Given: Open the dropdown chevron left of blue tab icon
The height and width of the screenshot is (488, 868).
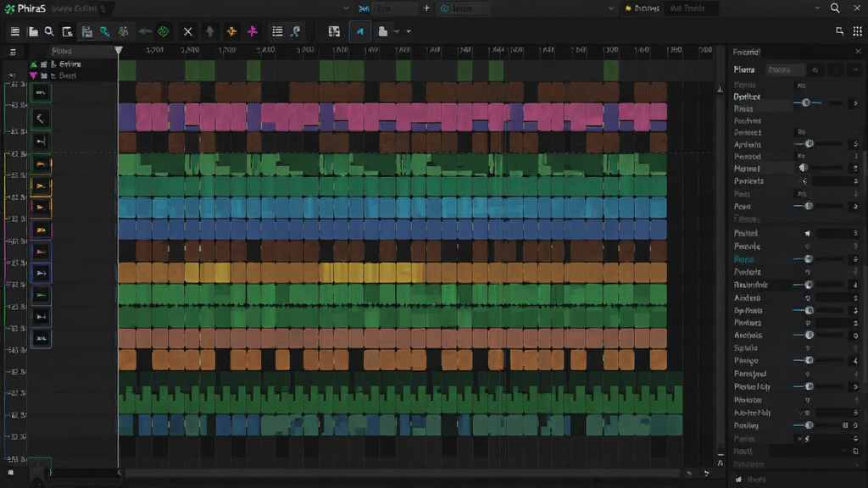Looking at the screenshot, I should [x=346, y=8].
